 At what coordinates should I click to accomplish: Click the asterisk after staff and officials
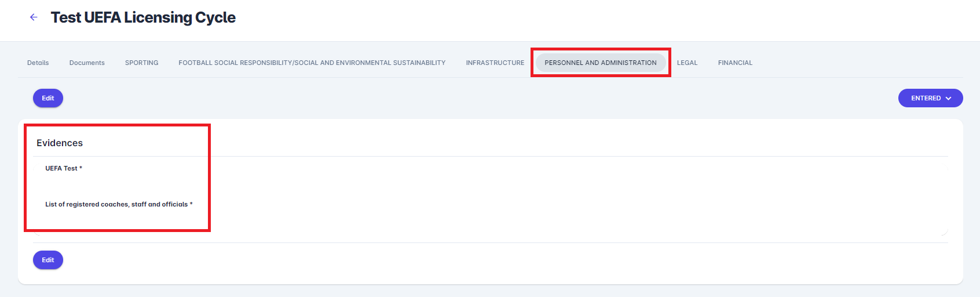coord(191,204)
